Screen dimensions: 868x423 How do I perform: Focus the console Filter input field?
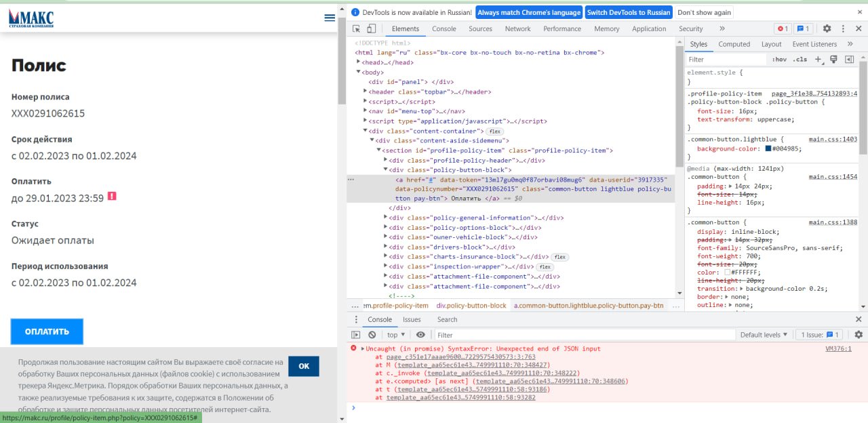click(585, 335)
